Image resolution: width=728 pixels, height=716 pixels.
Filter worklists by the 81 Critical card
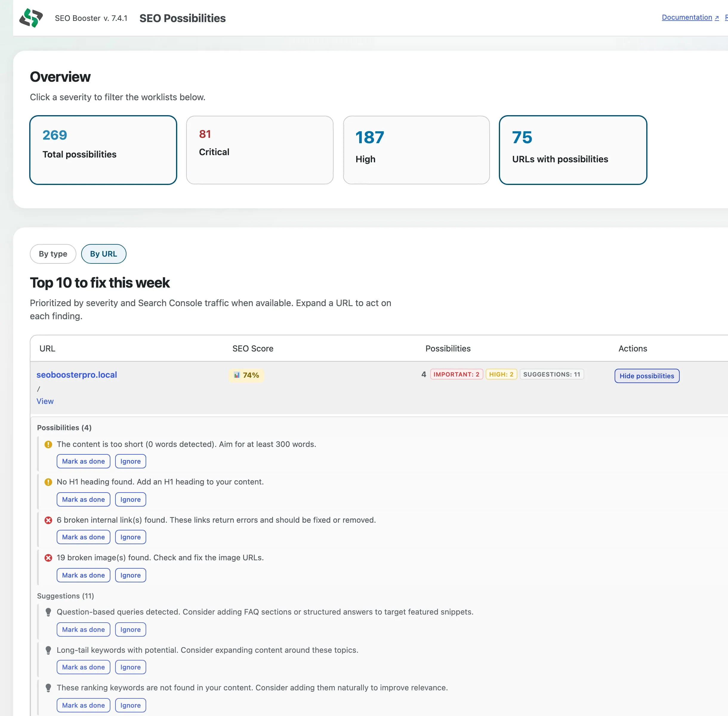(x=260, y=150)
